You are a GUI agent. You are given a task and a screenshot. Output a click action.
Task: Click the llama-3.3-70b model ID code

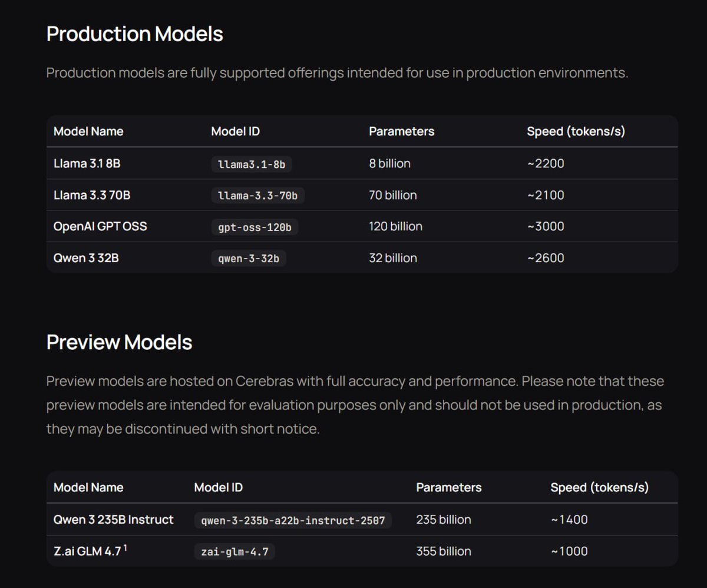(258, 196)
